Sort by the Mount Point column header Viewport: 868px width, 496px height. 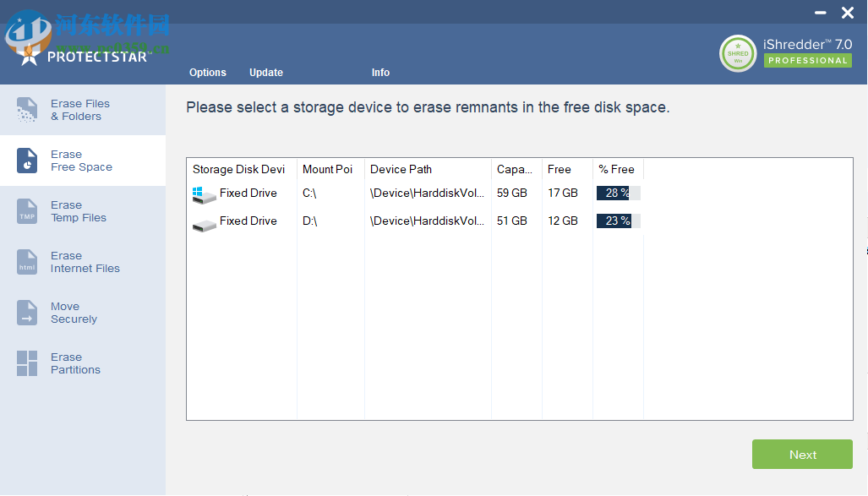click(330, 169)
